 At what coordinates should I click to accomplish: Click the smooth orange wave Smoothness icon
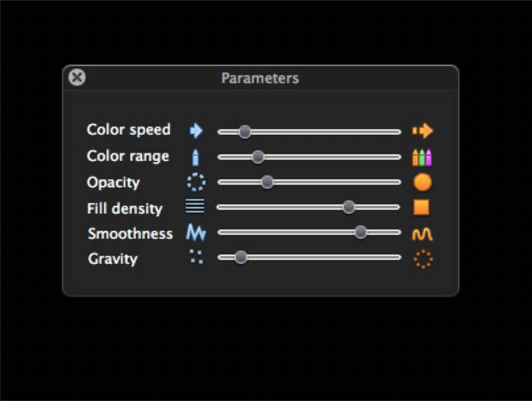click(x=422, y=234)
